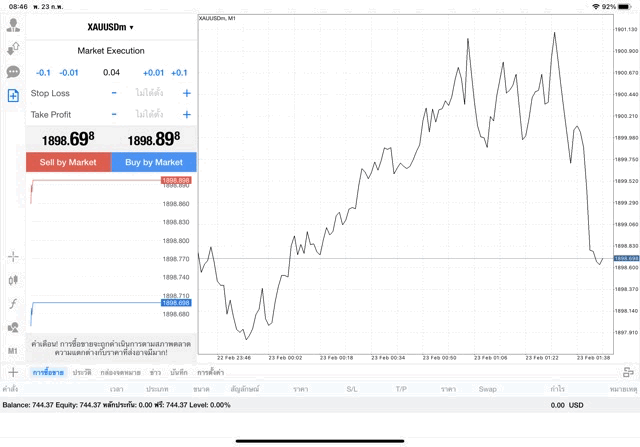Image resolution: width=640 pixels, height=447 pixels.
Task: Open the chat messages icon
Action: pyautogui.click(x=13, y=72)
